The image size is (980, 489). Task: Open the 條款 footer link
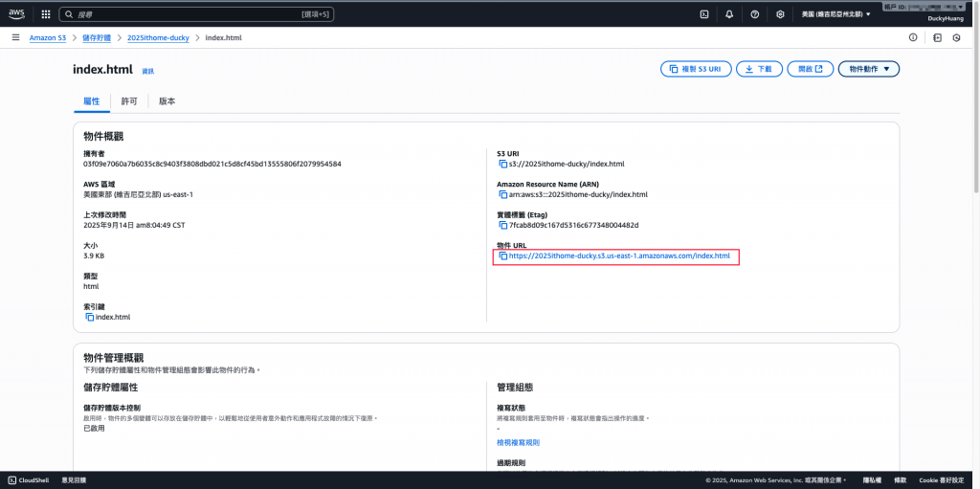(900, 480)
